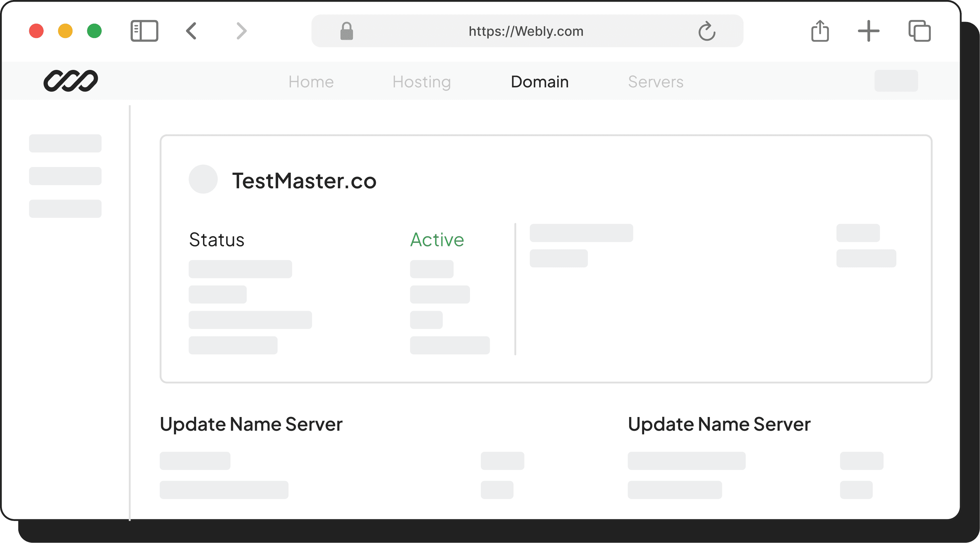
Task: Go back with the left chevron
Action: (191, 31)
